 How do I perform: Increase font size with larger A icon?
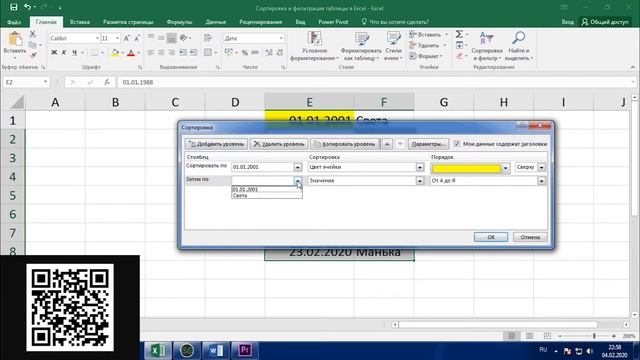pyautogui.click(x=127, y=38)
